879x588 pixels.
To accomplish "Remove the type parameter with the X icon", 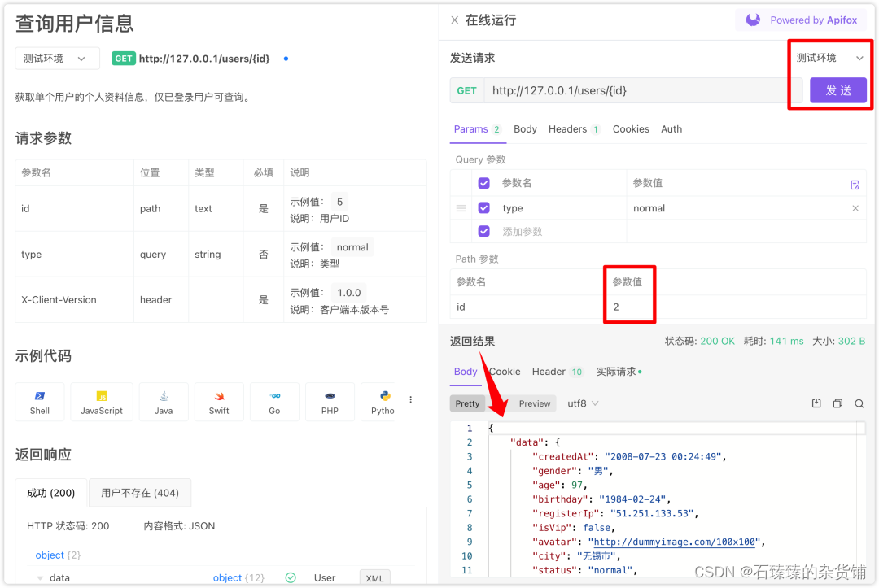I will coord(855,208).
